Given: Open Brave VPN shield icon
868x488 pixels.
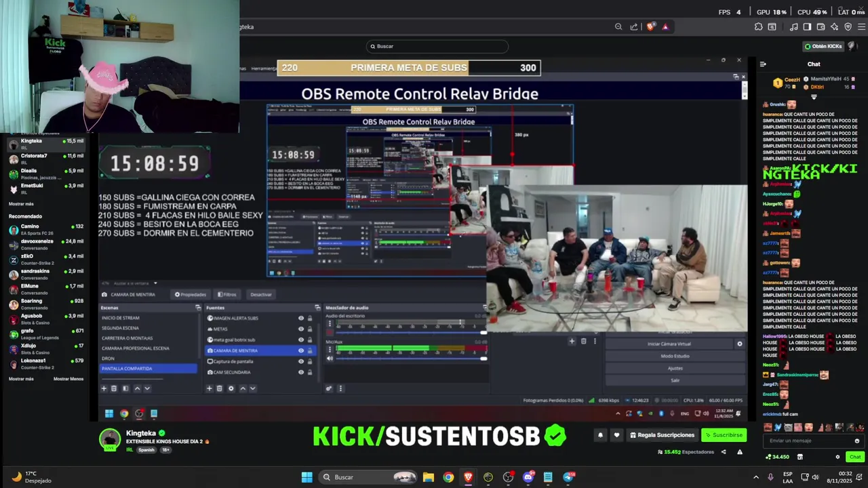Looking at the screenshot, I should tap(848, 27).
